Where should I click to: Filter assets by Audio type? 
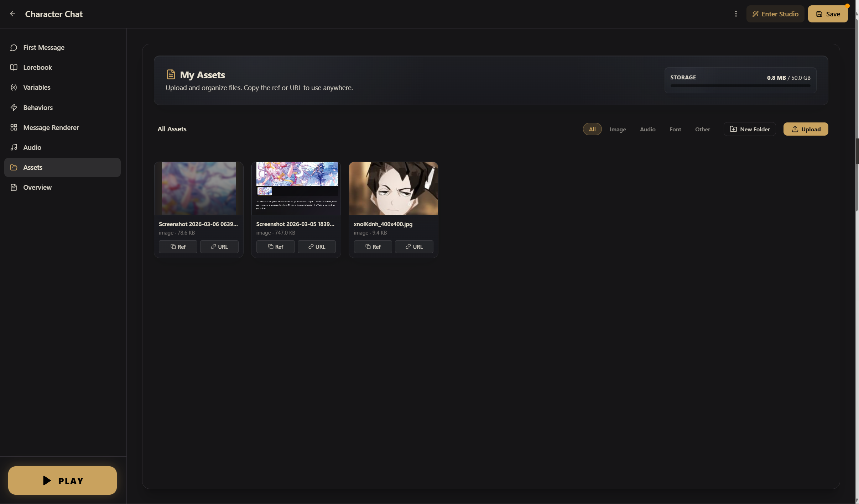(x=647, y=129)
